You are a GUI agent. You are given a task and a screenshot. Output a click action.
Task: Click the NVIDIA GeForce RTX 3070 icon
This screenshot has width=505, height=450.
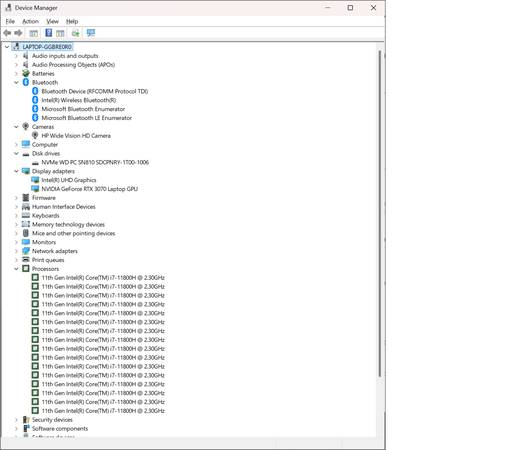coord(35,189)
